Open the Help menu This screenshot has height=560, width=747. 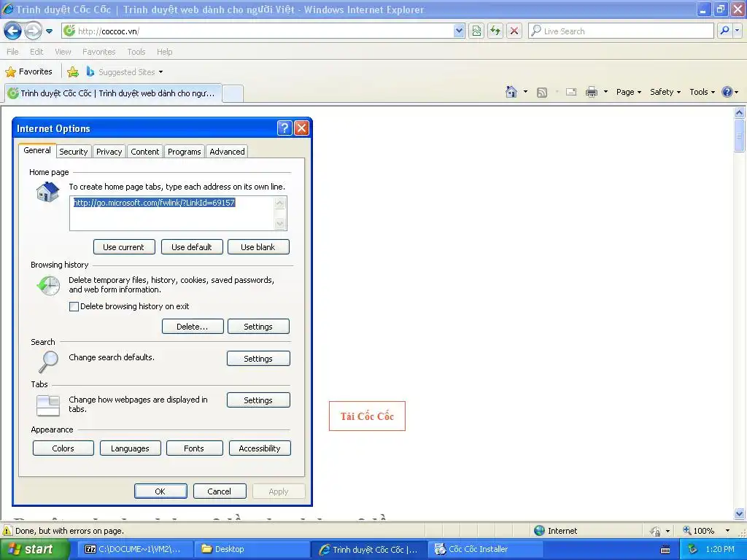click(x=164, y=52)
